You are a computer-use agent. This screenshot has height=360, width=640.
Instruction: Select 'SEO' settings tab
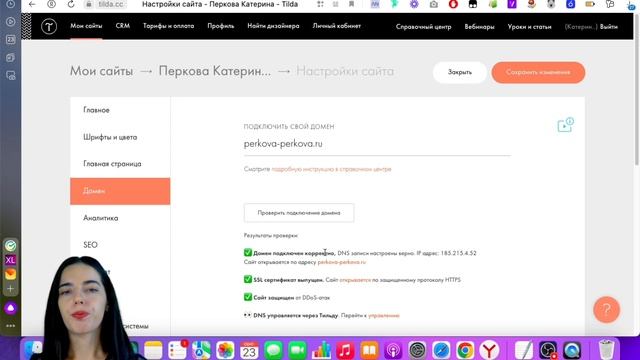tap(120, 245)
